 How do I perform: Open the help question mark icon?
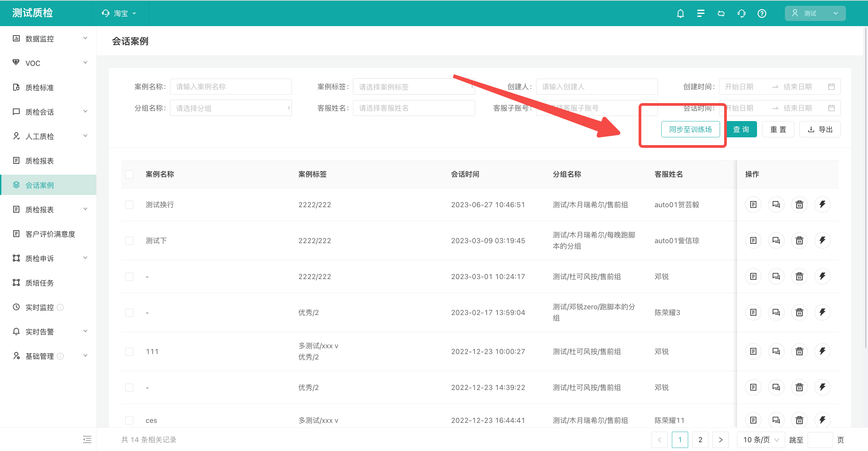click(x=762, y=13)
